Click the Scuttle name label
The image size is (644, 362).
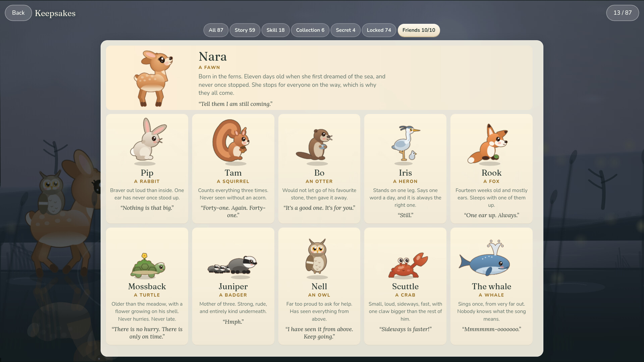pos(406,287)
